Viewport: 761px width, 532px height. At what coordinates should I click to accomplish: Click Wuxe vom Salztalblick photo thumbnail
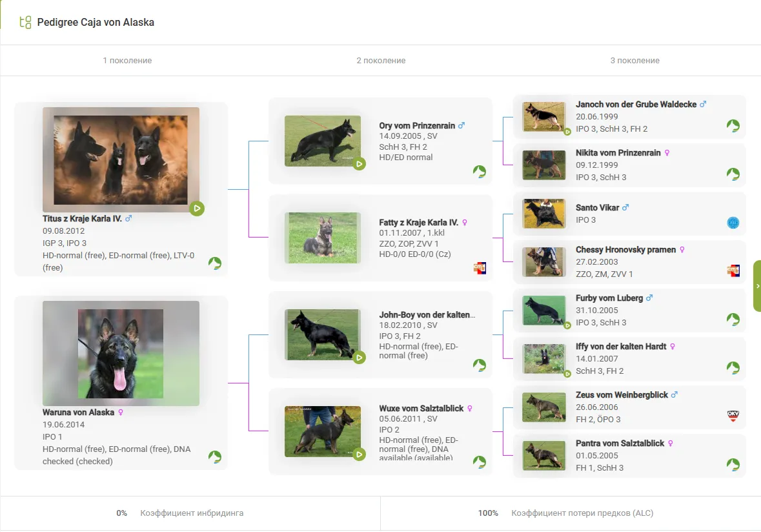[x=323, y=431]
